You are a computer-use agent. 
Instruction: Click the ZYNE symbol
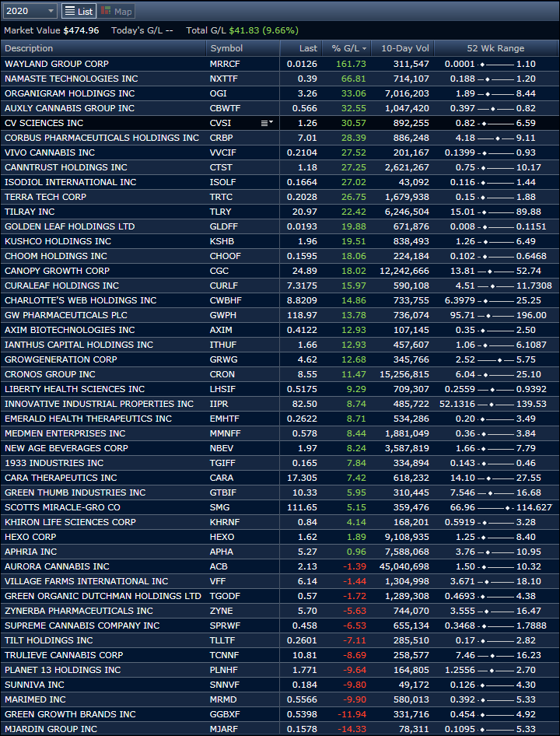pyautogui.click(x=221, y=612)
